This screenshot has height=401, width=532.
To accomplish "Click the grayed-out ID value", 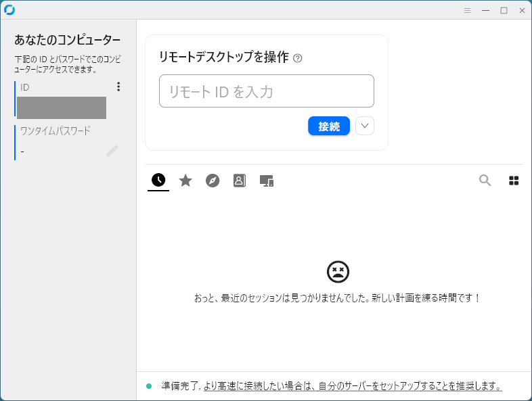I will coord(62,108).
